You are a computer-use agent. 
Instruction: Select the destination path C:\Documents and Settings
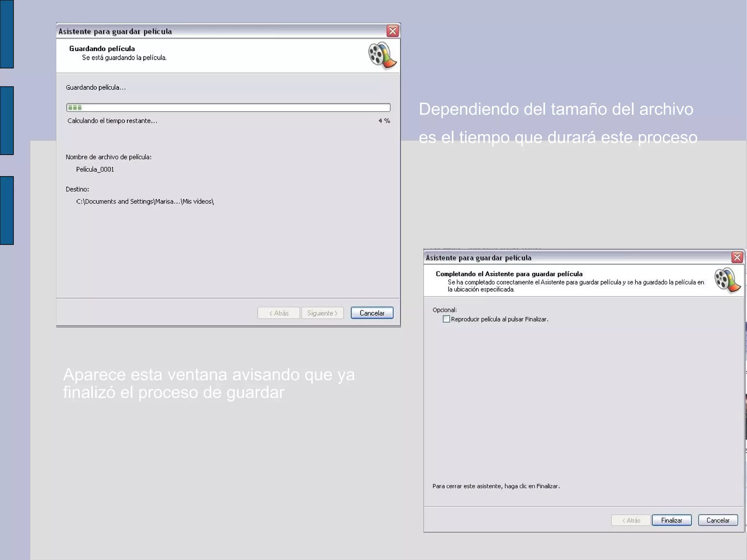coord(145,201)
